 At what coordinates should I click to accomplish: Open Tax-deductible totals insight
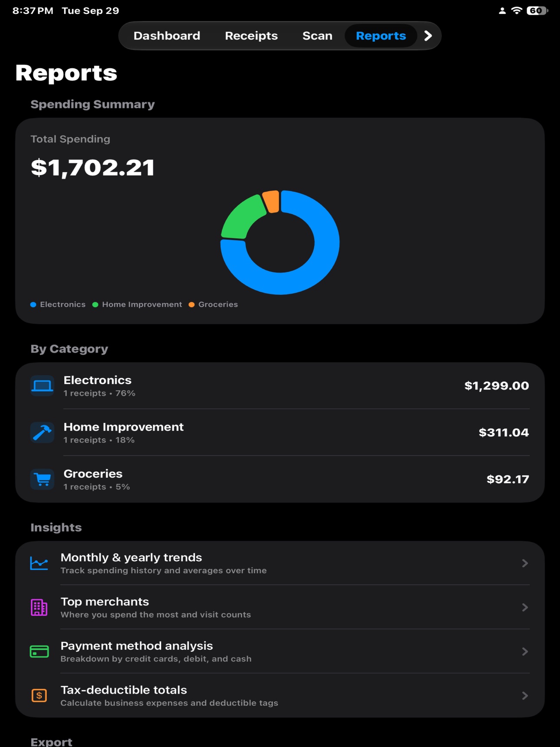[280, 696]
